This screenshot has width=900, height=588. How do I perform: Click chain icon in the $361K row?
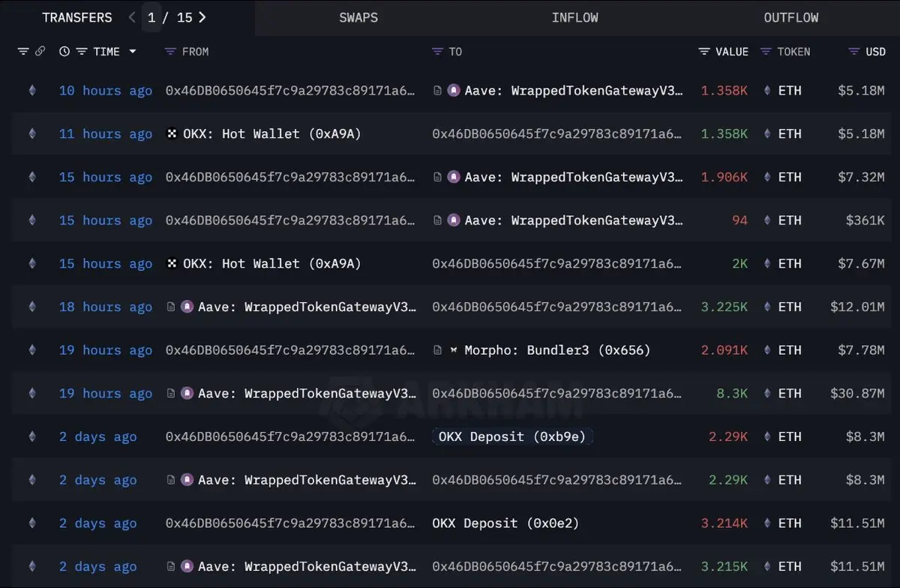click(31, 220)
